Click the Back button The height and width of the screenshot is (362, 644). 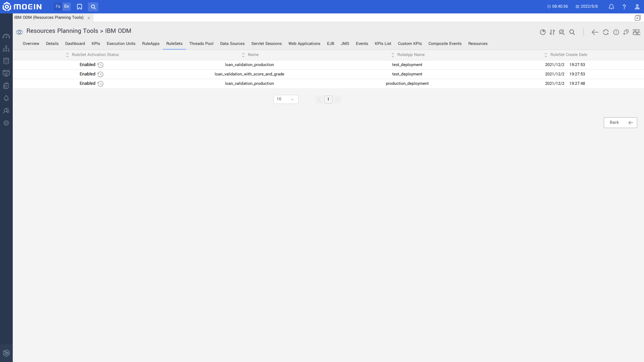[621, 123]
